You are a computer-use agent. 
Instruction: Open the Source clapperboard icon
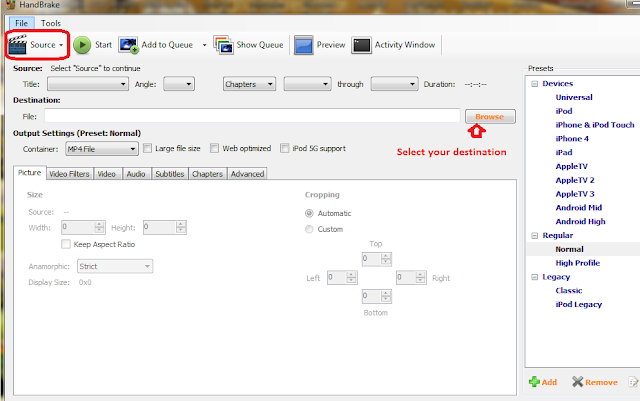(18, 45)
